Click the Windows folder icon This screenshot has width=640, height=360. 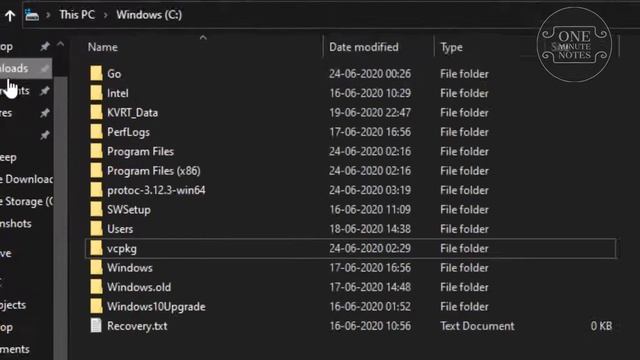[x=96, y=267]
